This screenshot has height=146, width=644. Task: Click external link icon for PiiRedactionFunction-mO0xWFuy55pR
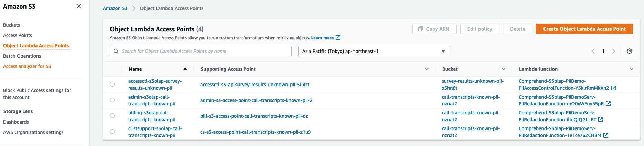tap(608, 104)
